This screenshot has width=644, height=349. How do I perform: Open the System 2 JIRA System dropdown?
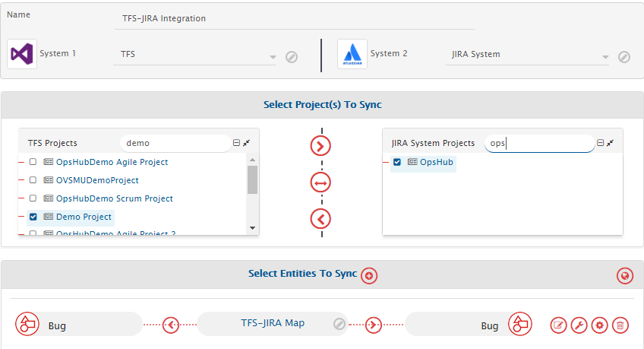click(528, 56)
